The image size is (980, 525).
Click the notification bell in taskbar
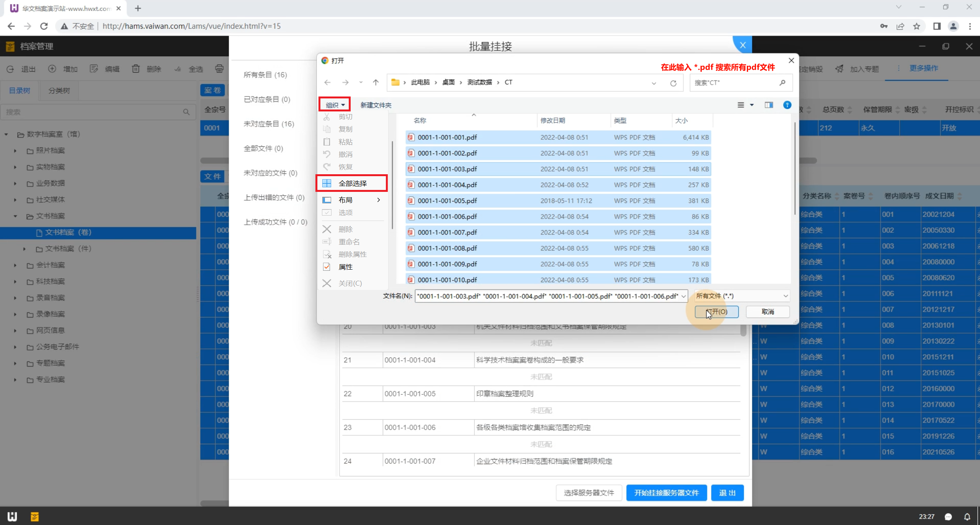pos(967,517)
